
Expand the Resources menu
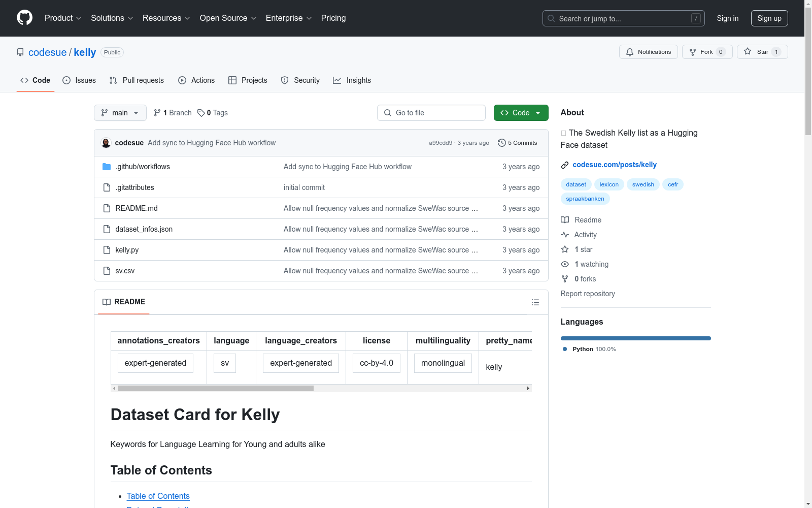tap(166, 18)
